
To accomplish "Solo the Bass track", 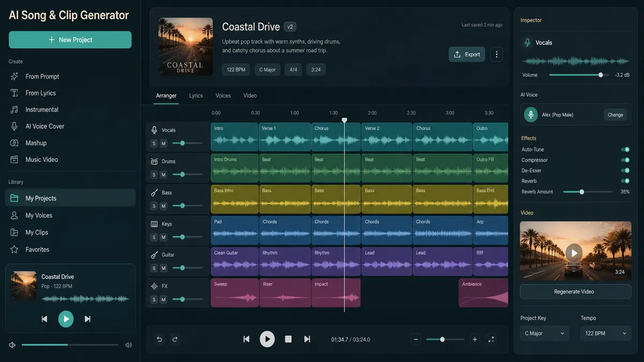I will [154, 206].
